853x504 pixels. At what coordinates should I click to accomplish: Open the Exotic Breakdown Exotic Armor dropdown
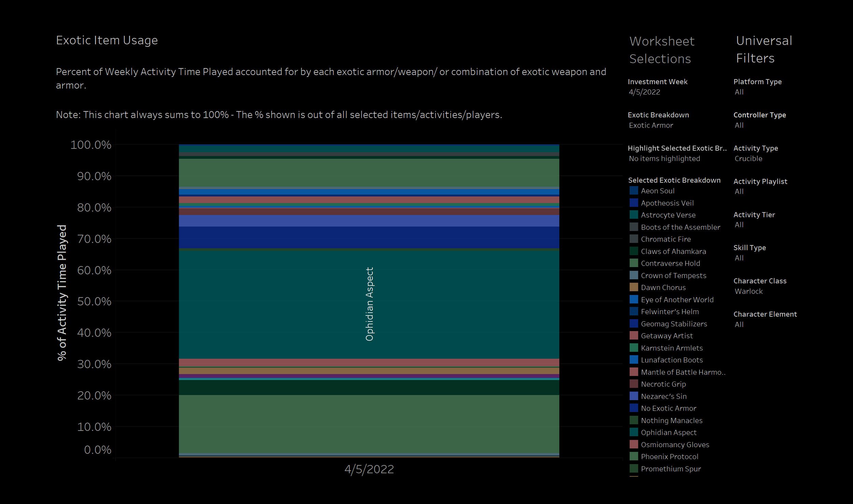click(x=651, y=125)
